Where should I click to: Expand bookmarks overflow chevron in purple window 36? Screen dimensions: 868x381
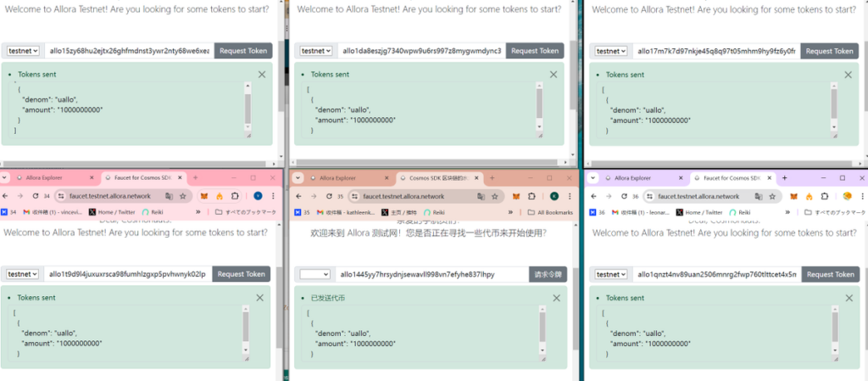(x=787, y=212)
